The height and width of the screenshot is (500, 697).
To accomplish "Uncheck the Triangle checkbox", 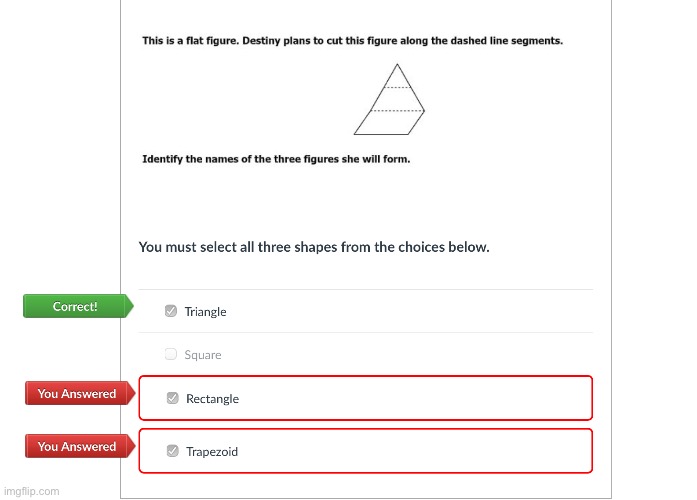I will 171,311.
